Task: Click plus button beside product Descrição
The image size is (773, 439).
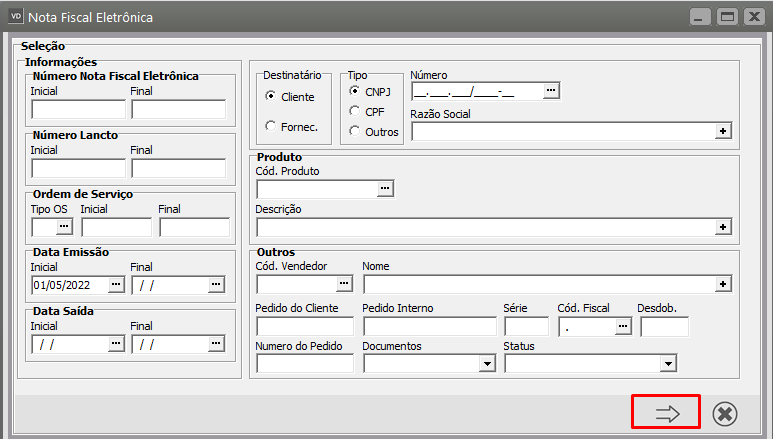Action: (723, 227)
